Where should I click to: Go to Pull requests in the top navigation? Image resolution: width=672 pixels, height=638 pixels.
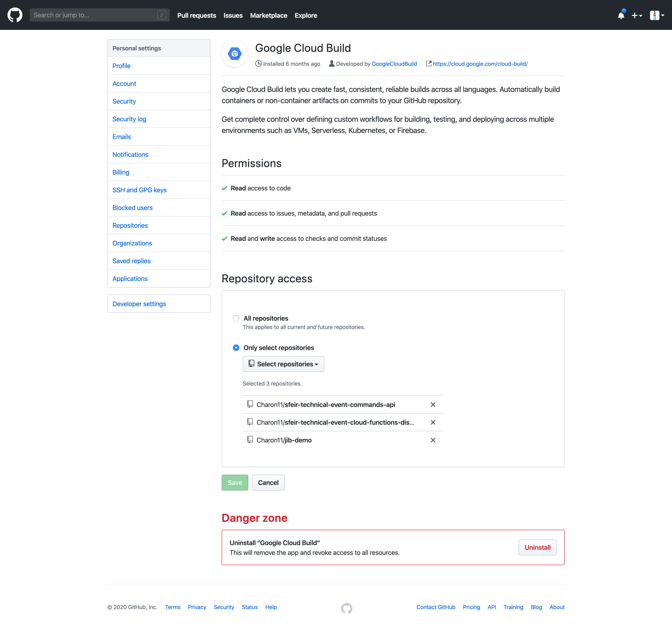click(196, 15)
